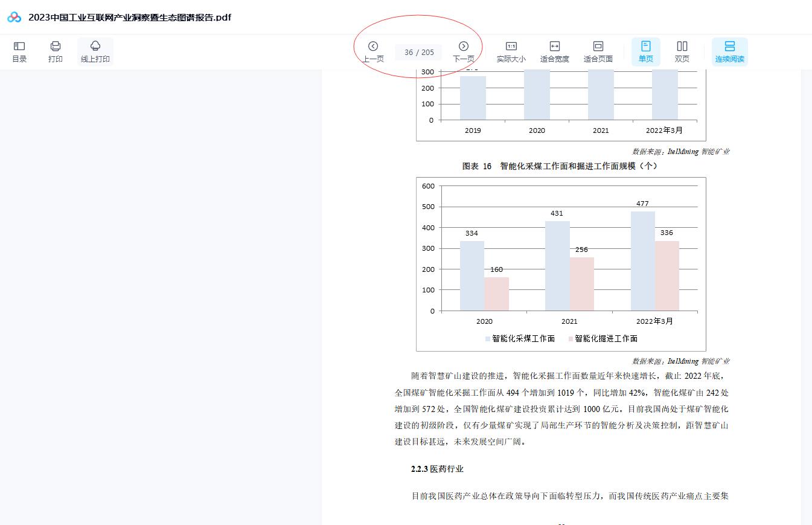Viewport: 812px width, 525px height.
Task: Select the chart title 图表 16
Action: click(477, 166)
